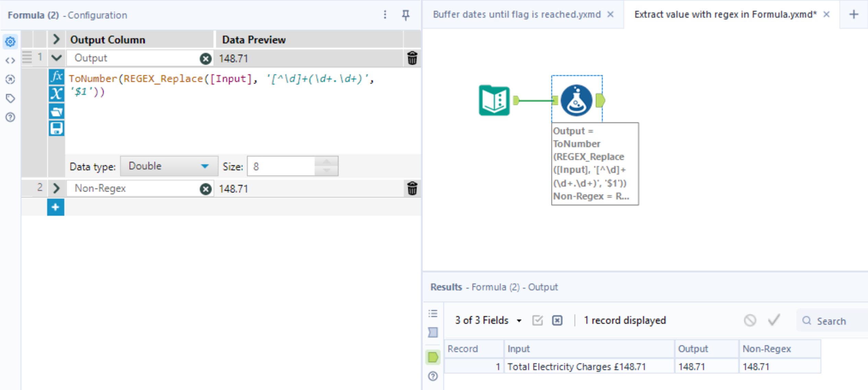The image size is (868, 390).
Task: Delete the Output expression with the trash icon
Action: (x=412, y=58)
